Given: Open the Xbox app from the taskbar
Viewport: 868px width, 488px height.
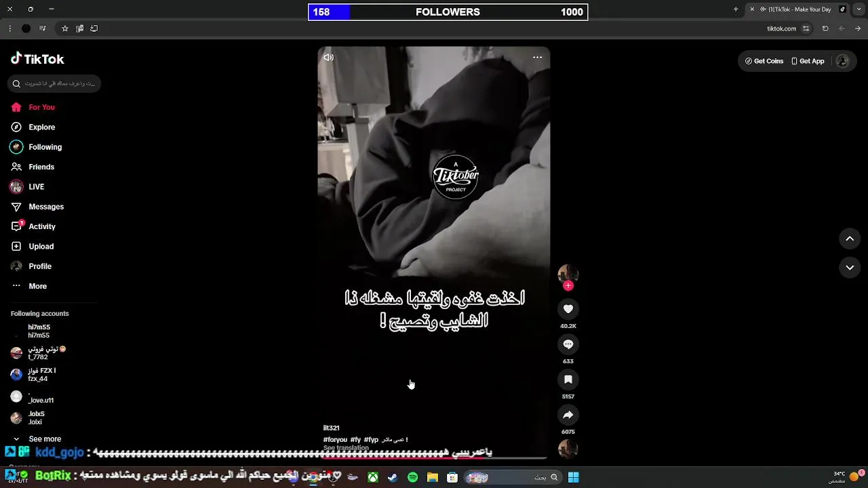Looking at the screenshot, I should tap(373, 477).
